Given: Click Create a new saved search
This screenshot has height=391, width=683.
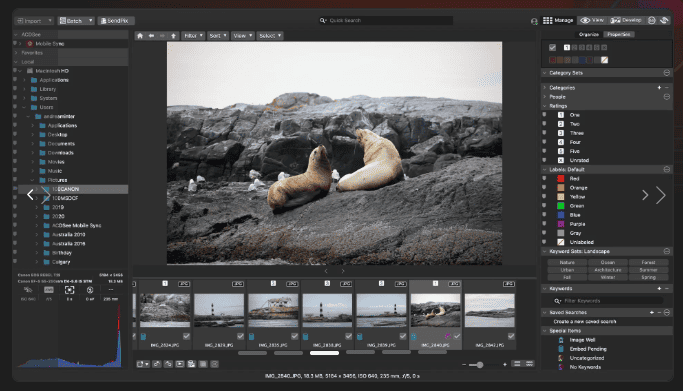Looking at the screenshot, I should (585, 321).
